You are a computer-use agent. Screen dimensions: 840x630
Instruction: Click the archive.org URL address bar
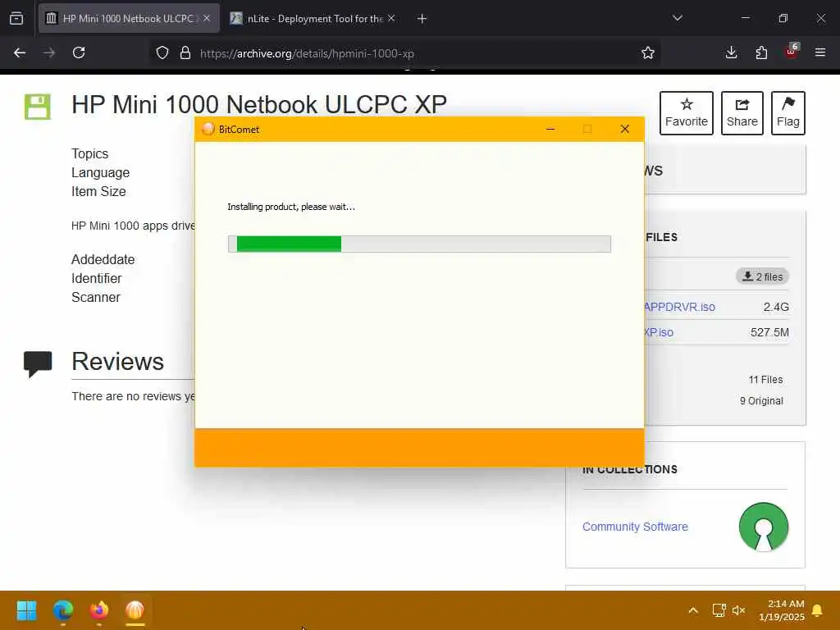pos(407,53)
